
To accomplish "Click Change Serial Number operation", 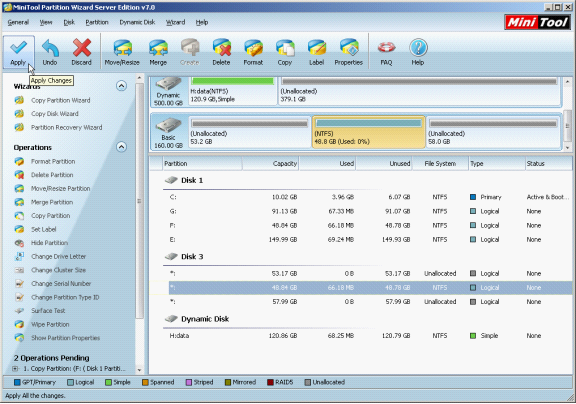I will tap(61, 284).
